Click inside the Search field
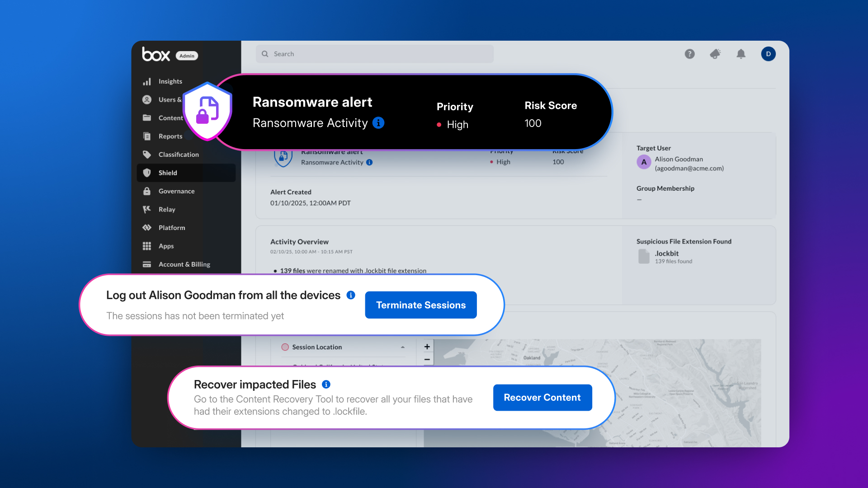The width and height of the screenshot is (868, 488). click(x=374, y=54)
